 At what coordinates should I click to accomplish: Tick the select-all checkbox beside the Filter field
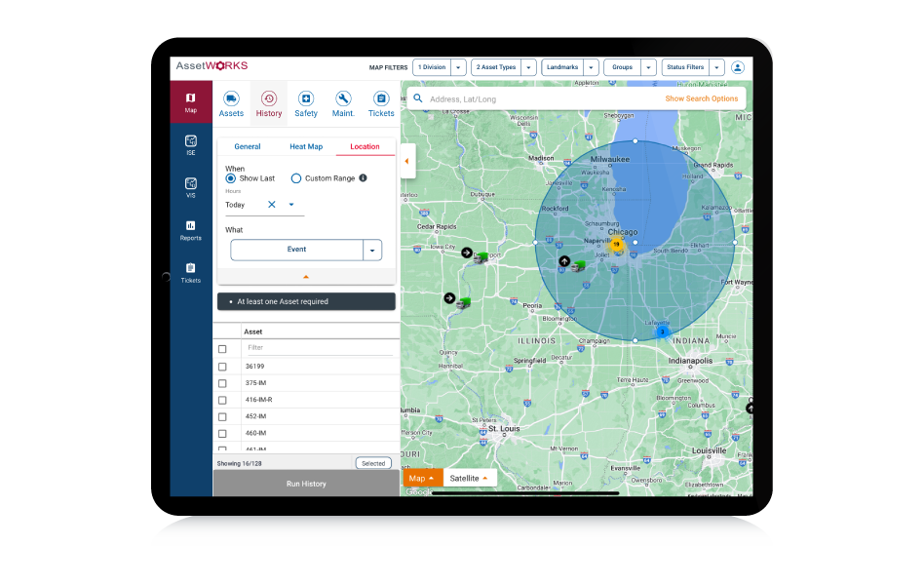(x=222, y=349)
